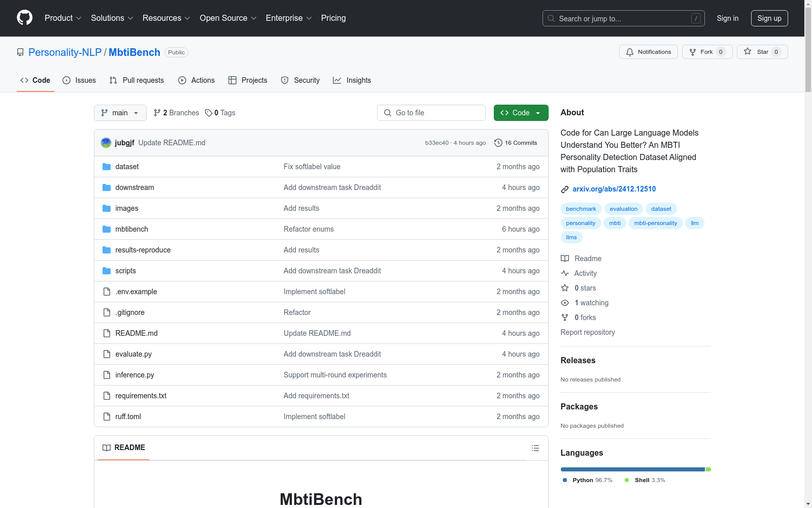This screenshot has width=812, height=508.
Task: Open the b33ec40 commit hash
Action: tap(437, 143)
